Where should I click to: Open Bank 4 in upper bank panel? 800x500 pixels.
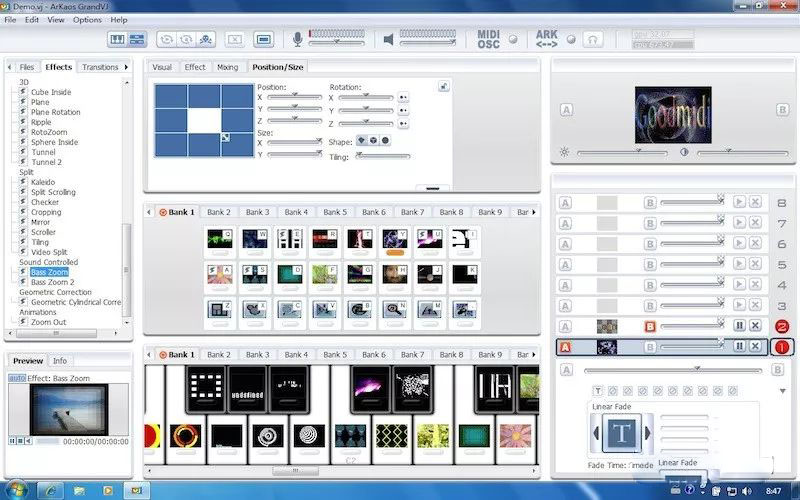[x=296, y=212]
